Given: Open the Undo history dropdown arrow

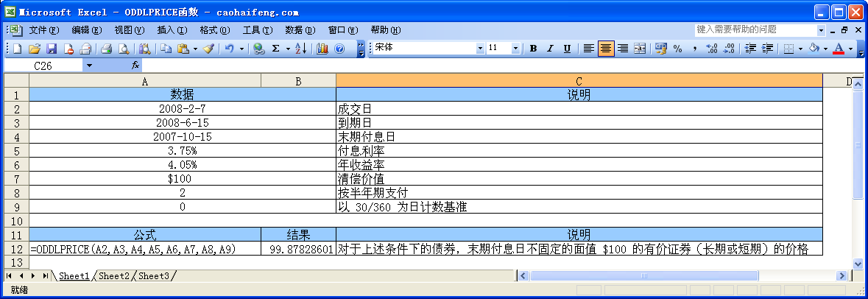Looking at the screenshot, I should (x=241, y=49).
